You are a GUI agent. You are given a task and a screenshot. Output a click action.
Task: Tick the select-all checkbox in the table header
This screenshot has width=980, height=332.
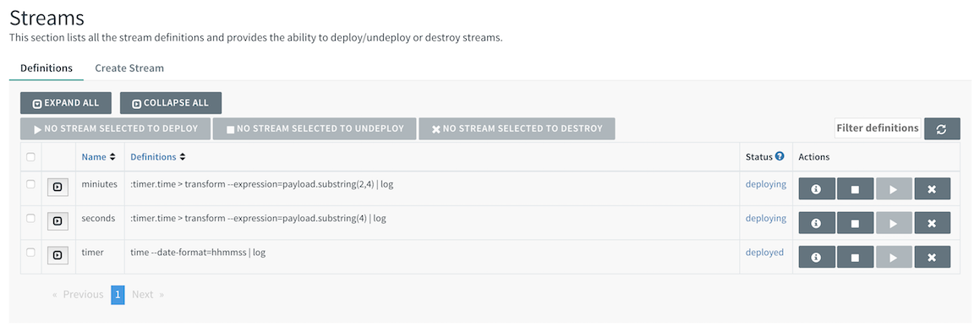30,157
